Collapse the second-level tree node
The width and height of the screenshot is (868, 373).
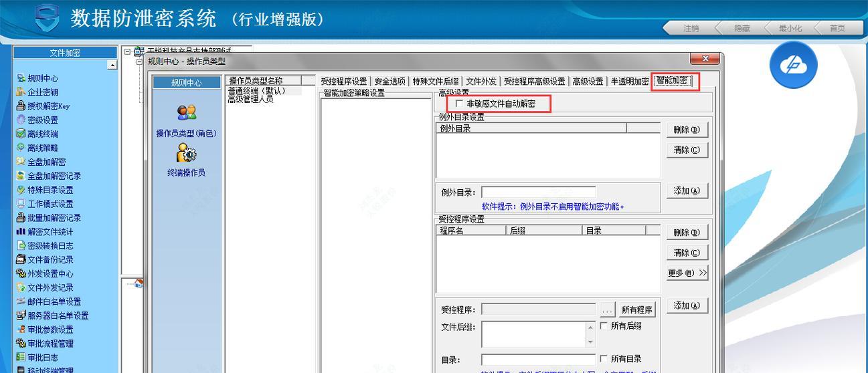(x=139, y=62)
